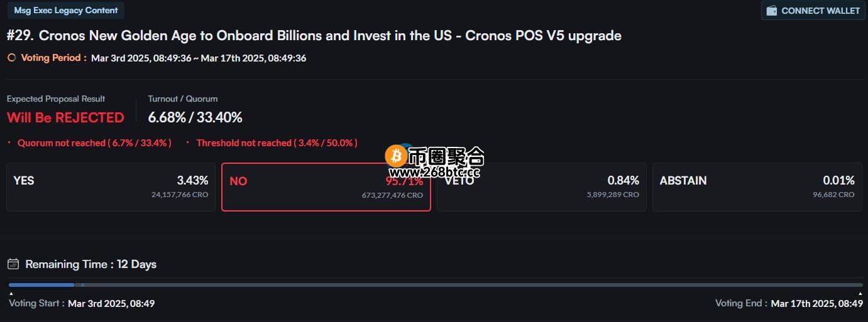Image resolution: width=868 pixels, height=322 pixels.
Task: Click the Will Be REJECTED result text
Action: 65,117
